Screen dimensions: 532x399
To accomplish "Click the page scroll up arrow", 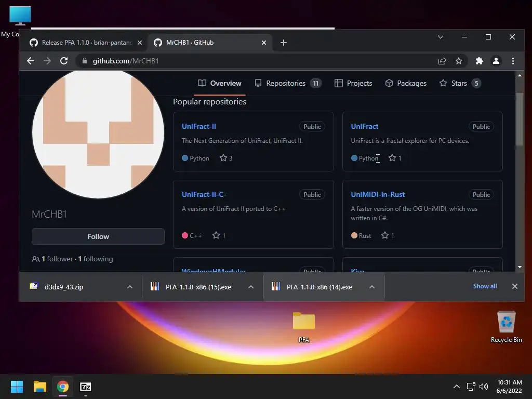I will pyautogui.click(x=520, y=75).
